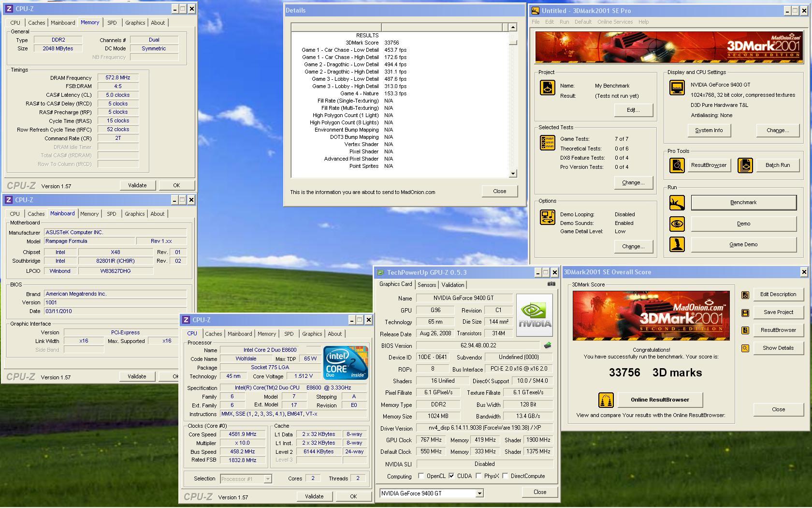Click the 3DMark2001 SE Pro title icon
The width and height of the screenshot is (812, 508).
coord(535,11)
